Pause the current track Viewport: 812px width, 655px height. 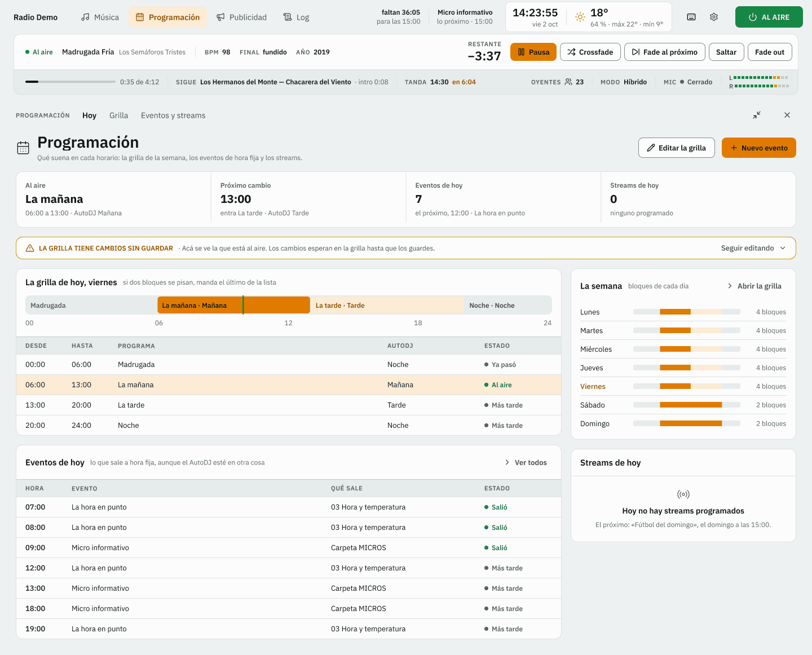click(x=533, y=52)
